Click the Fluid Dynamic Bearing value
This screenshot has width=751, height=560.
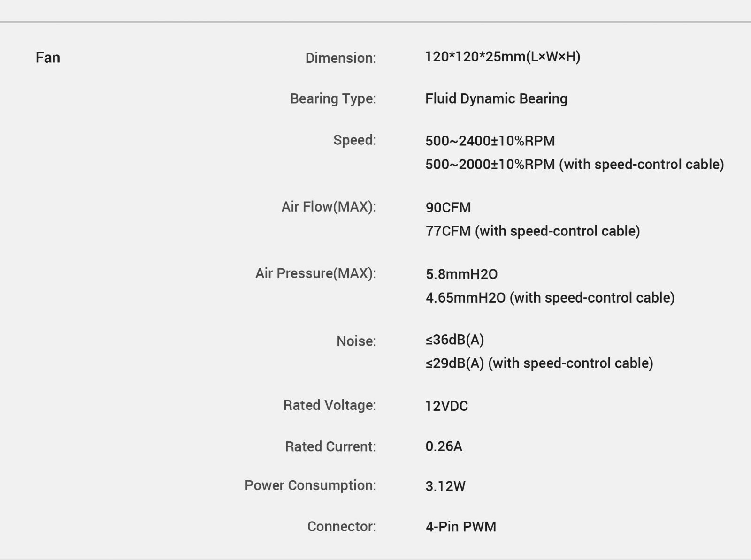(496, 98)
